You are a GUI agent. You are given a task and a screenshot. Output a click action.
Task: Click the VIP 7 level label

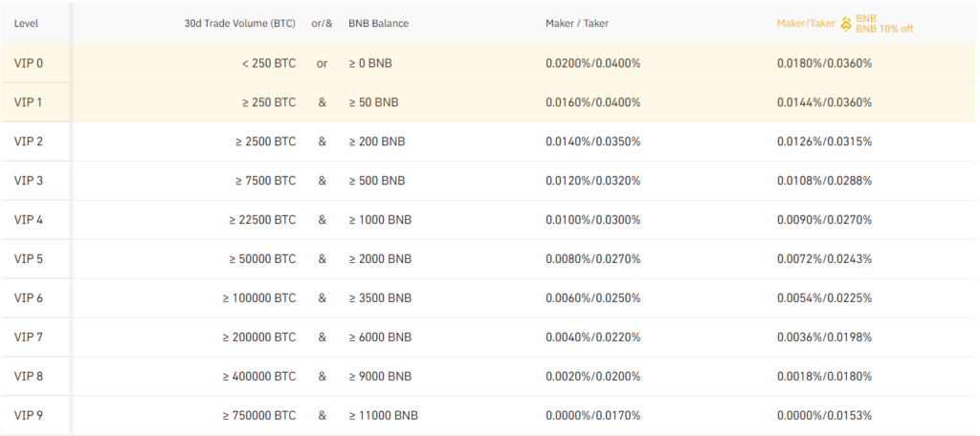tap(29, 338)
